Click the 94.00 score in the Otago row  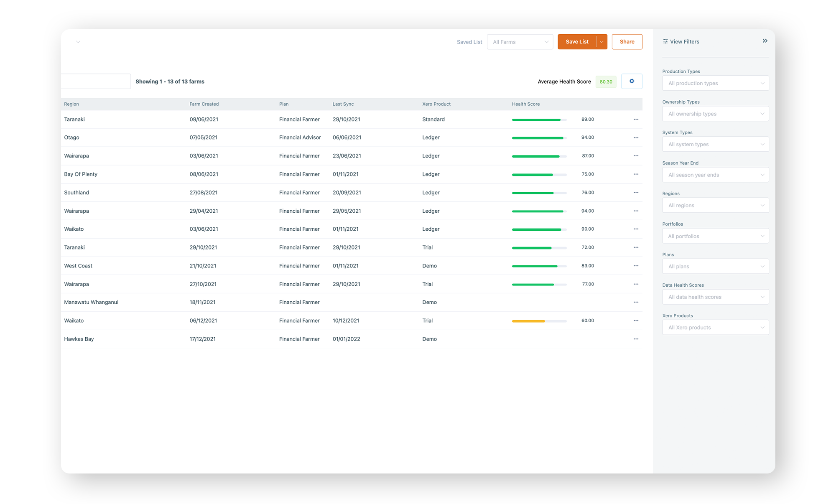click(x=588, y=137)
